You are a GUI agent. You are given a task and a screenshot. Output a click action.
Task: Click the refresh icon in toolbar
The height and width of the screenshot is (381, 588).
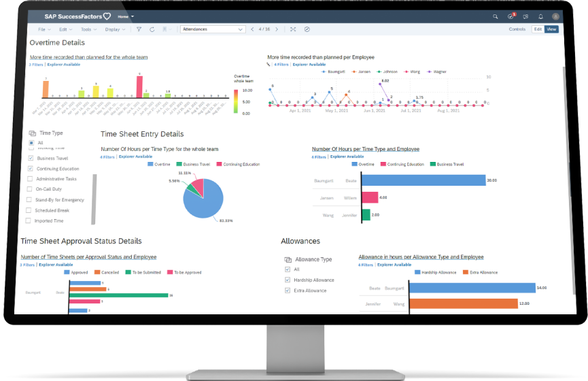pyautogui.click(x=152, y=29)
